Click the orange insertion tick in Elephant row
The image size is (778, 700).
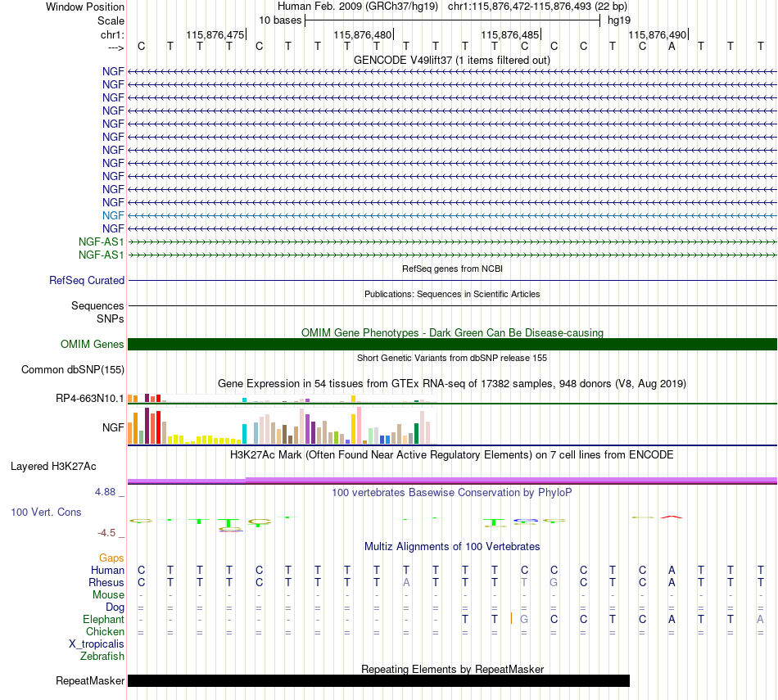(511, 619)
